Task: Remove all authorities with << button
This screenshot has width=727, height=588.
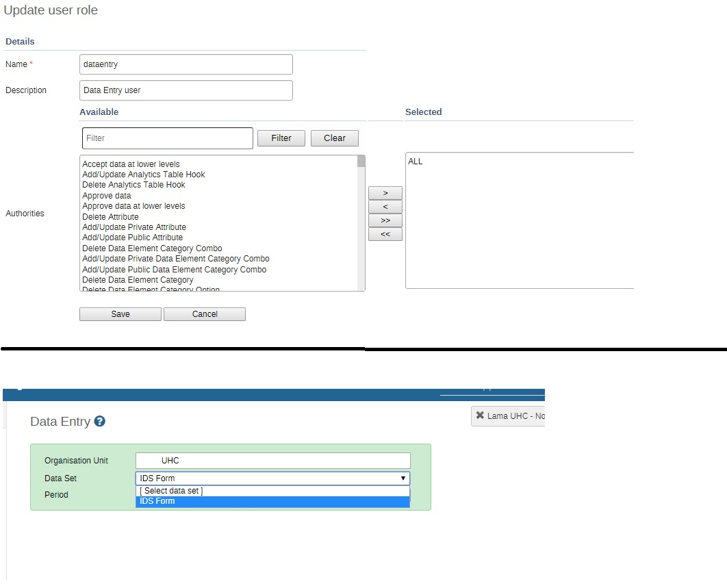Action: pos(385,234)
